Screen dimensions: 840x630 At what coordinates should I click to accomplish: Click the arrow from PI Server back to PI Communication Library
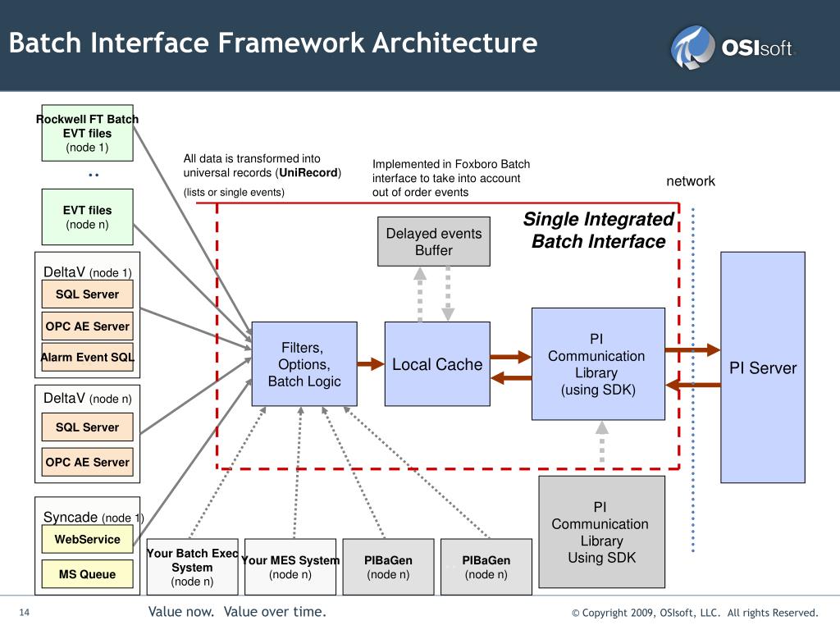[x=692, y=385]
